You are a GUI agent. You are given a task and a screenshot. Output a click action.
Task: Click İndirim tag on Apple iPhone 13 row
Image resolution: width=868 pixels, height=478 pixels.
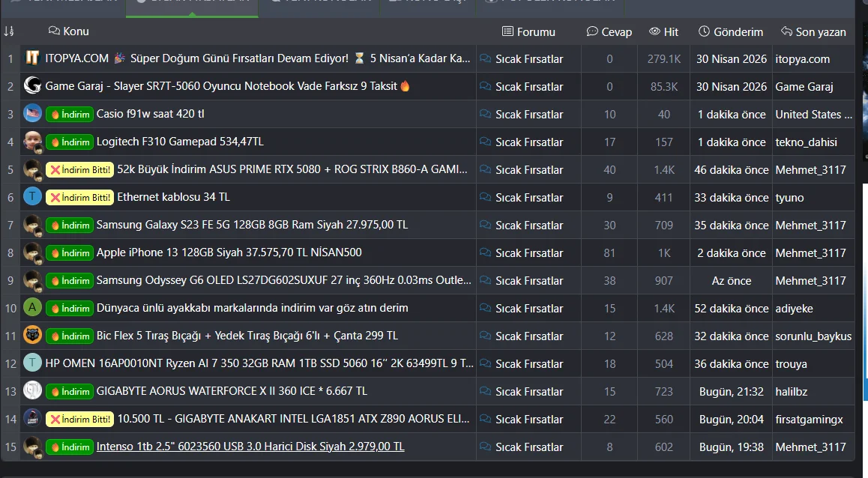tap(70, 252)
